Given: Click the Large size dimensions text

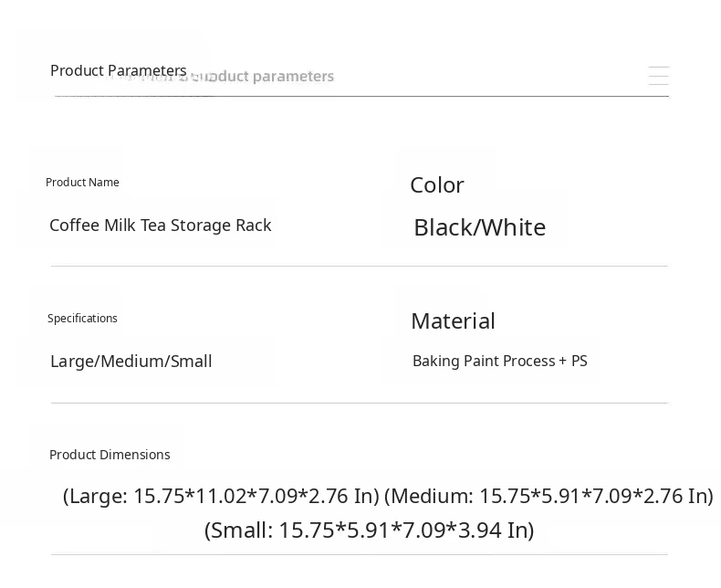Looking at the screenshot, I should tap(221, 496).
